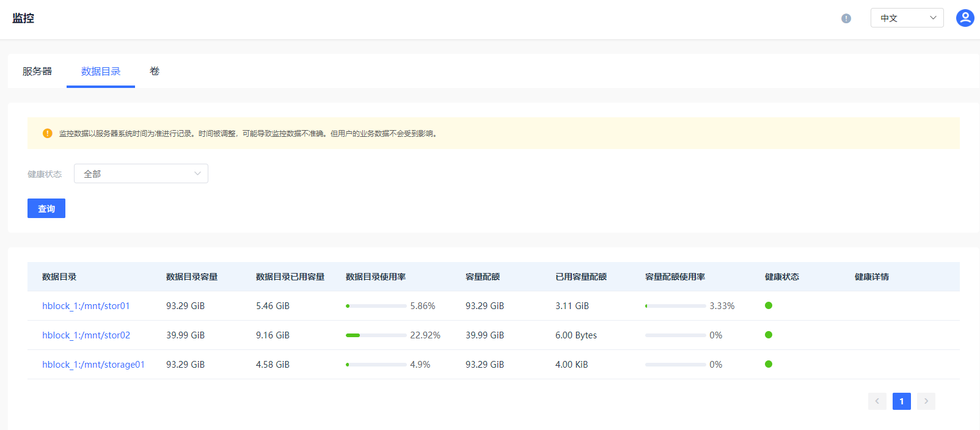This screenshot has height=430, width=980.
Task: Click the 3.33% quota usage progress bar
Action: coord(675,306)
